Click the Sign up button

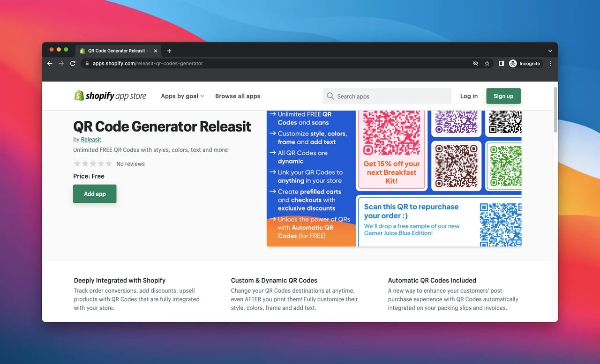coord(503,96)
